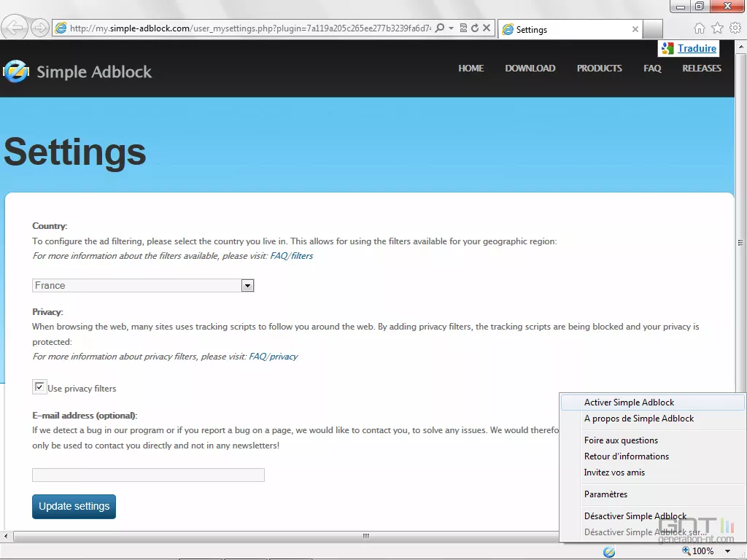Open Favorites using the star icon
Viewport: 747px width, 560px height.
[717, 28]
